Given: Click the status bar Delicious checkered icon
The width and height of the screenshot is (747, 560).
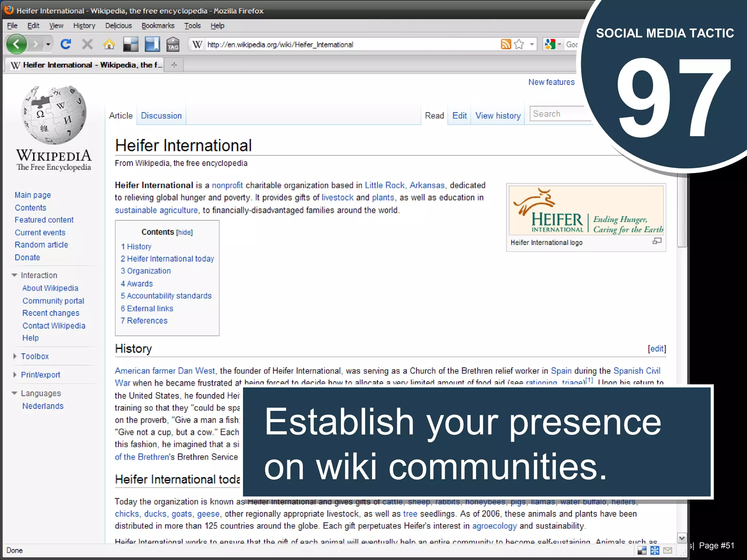Looking at the screenshot, I should pyautogui.click(x=642, y=551).
